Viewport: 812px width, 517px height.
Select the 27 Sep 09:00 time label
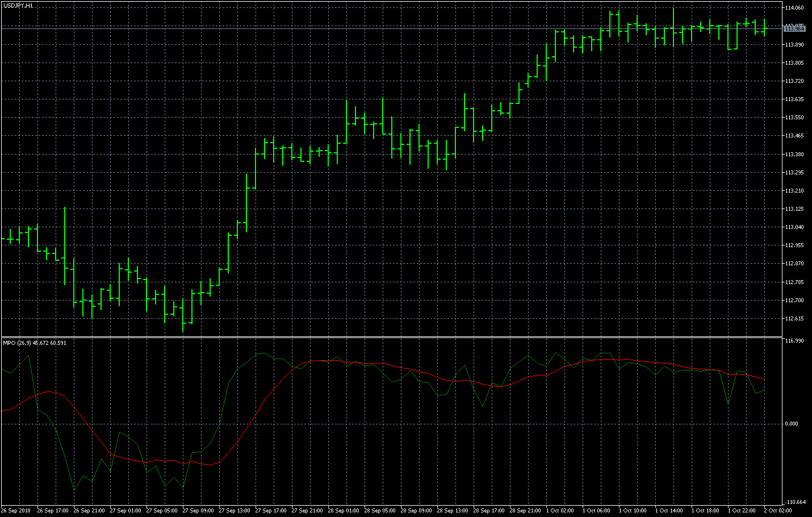(x=198, y=511)
